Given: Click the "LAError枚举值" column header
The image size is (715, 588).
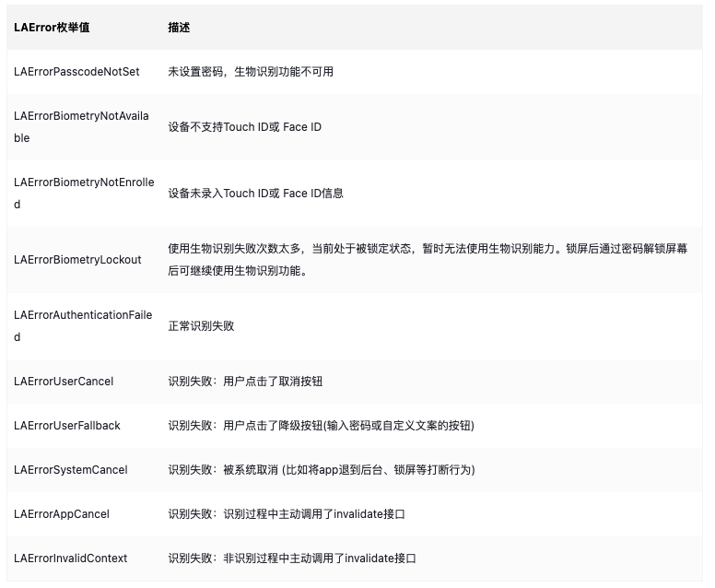Looking at the screenshot, I should click(52, 28).
